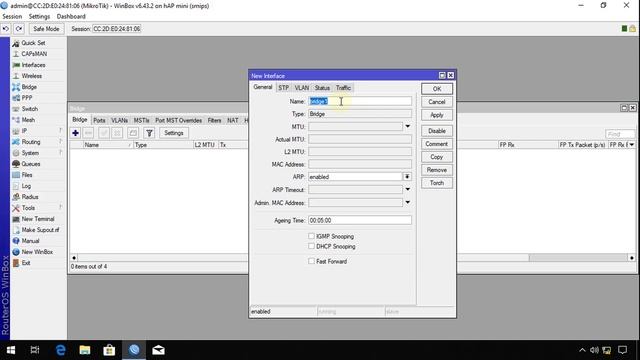The width and height of the screenshot is (640, 360).
Task: Open Queues in sidebar
Action: pyautogui.click(x=31, y=164)
